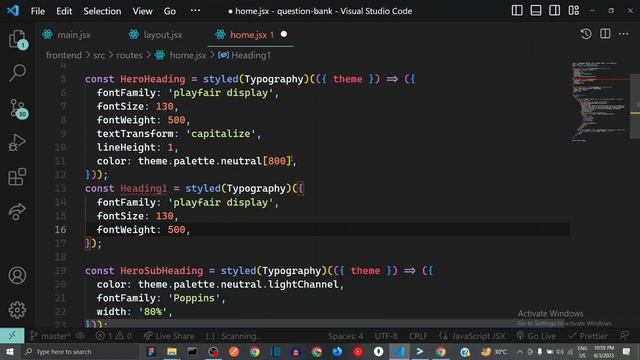640x360 pixels.
Task: Open the Manage gear icon
Action: pyautogui.click(x=18, y=310)
